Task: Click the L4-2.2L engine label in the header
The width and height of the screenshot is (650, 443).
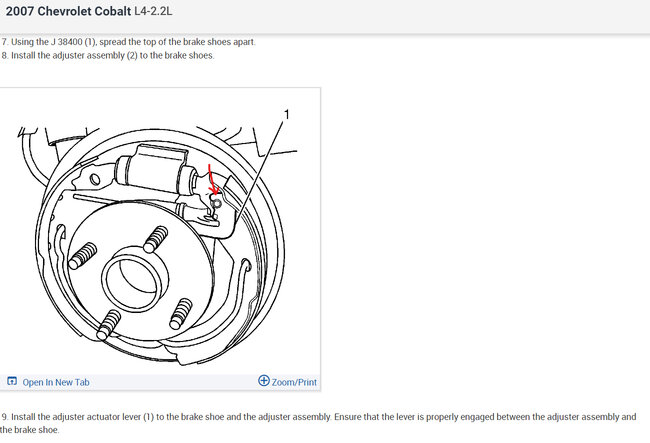Action: point(153,11)
